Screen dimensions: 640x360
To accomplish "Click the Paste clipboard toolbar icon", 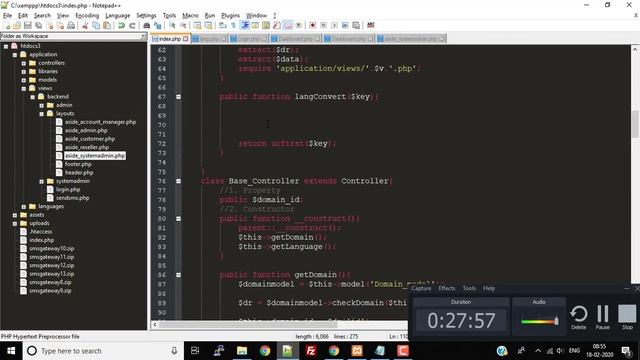I will pyautogui.click(x=107, y=25).
